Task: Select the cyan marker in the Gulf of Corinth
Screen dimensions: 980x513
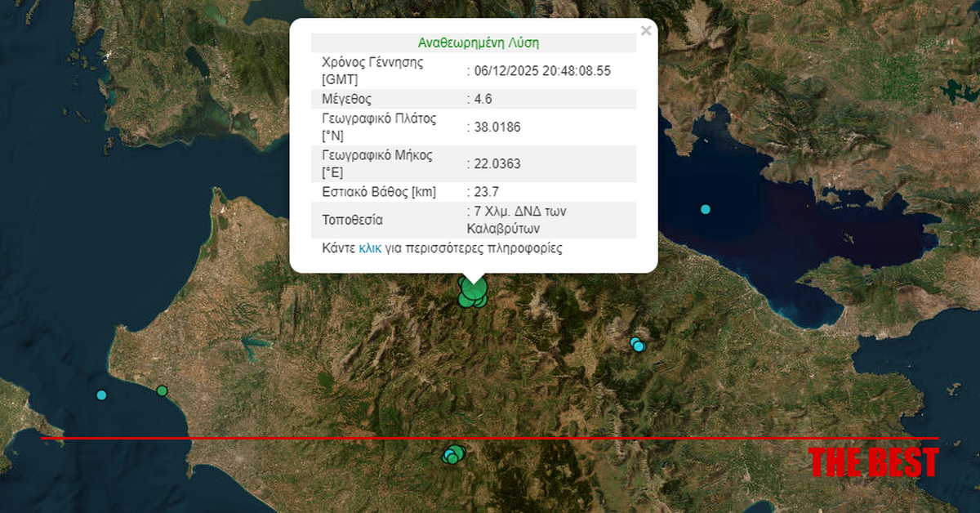Action: pyautogui.click(x=706, y=210)
